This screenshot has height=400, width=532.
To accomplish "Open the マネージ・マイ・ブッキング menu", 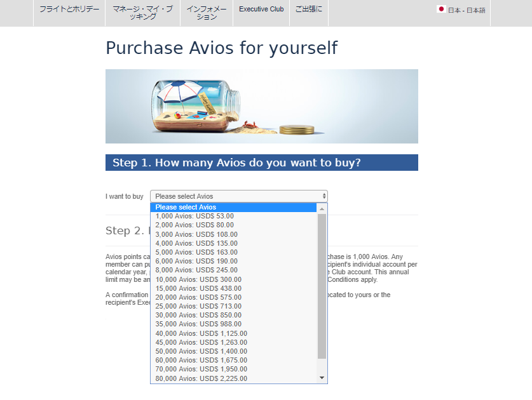I will click(x=142, y=13).
